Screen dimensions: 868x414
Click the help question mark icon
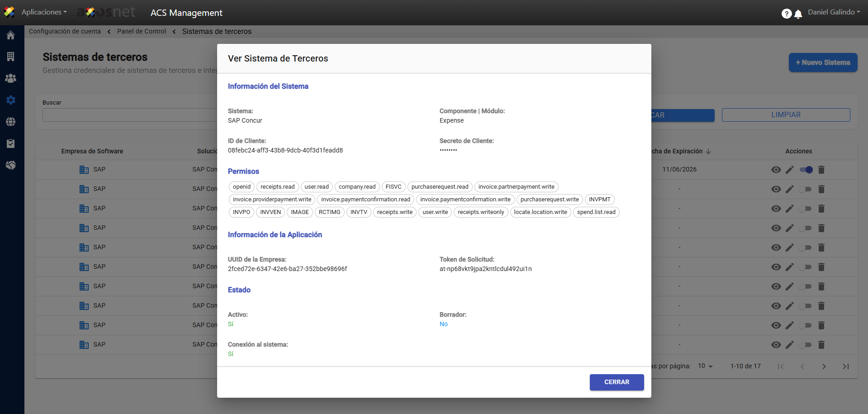(x=787, y=14)
